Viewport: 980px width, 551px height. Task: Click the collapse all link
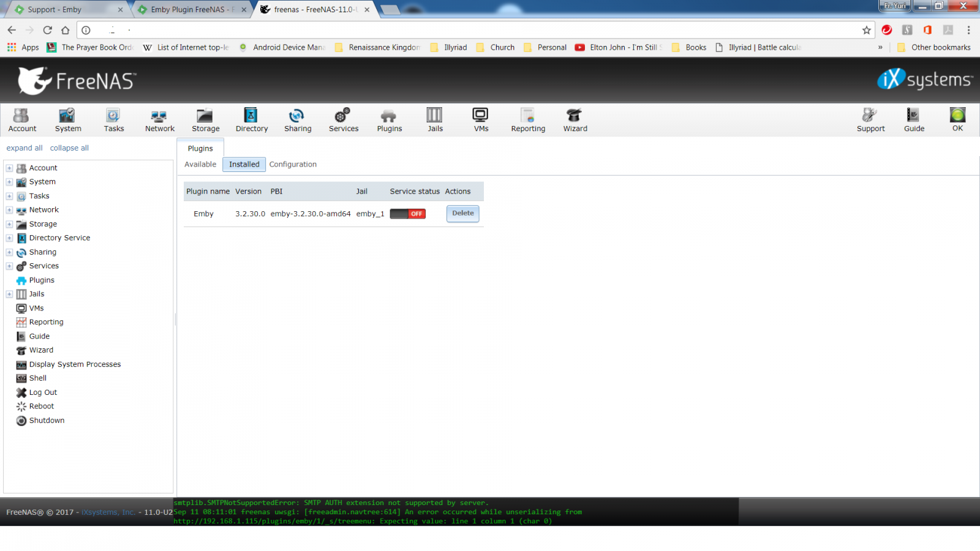(69, 148)
